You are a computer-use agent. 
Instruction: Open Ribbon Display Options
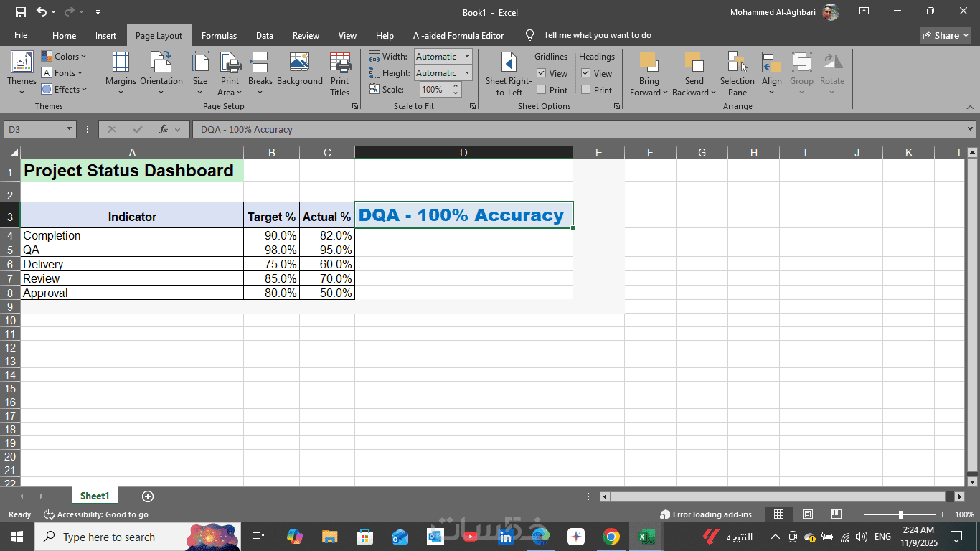pos(864,12)
